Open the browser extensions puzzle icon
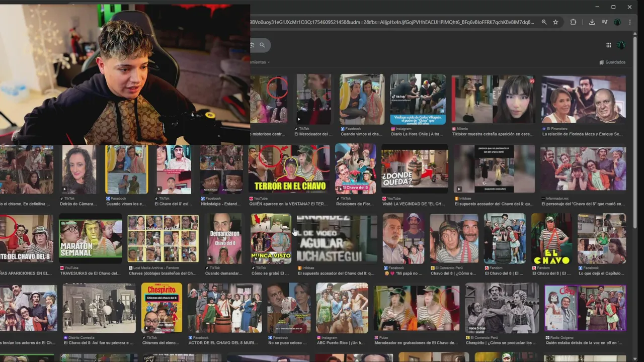This screenshot has width=644, height=362. point(573,22)
